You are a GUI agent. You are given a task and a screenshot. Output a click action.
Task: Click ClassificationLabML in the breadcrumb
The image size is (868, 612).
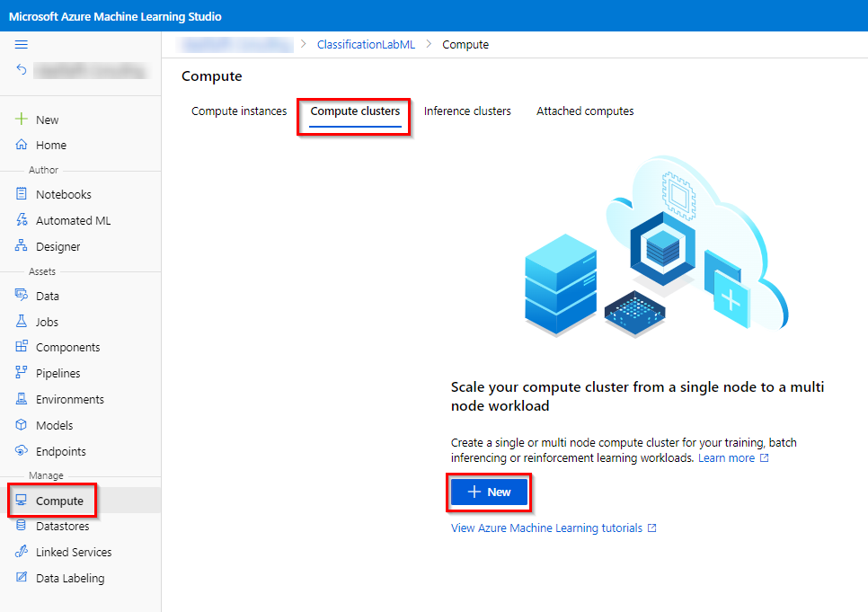point(366,44)
